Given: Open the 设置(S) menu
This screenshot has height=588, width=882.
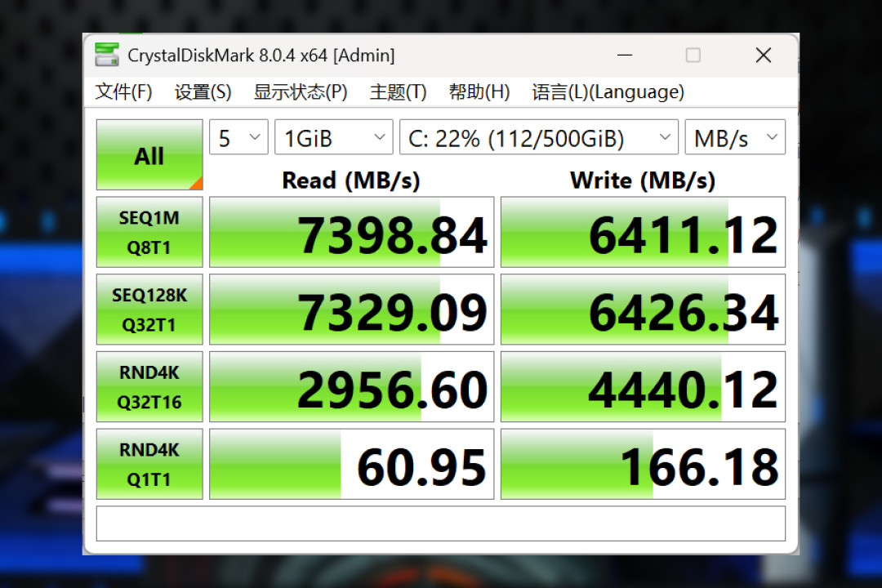Looking at the screenshot, I should coord(203,91).
